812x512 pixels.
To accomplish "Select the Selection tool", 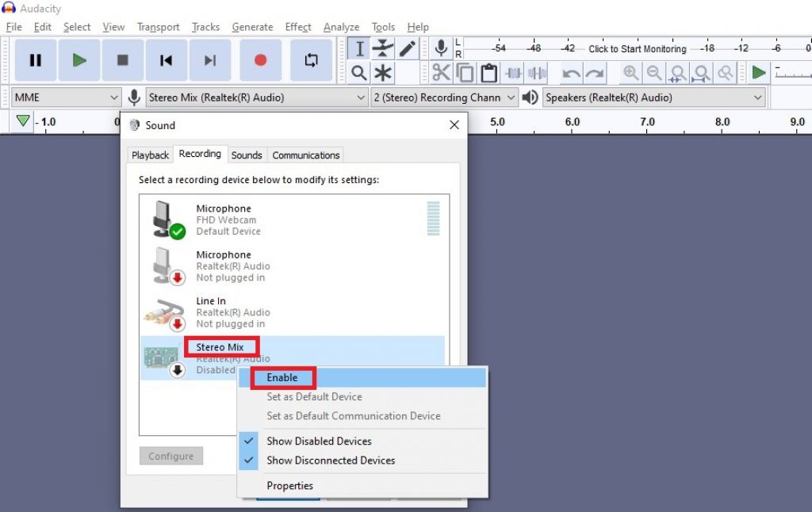I will coord(358,48).
